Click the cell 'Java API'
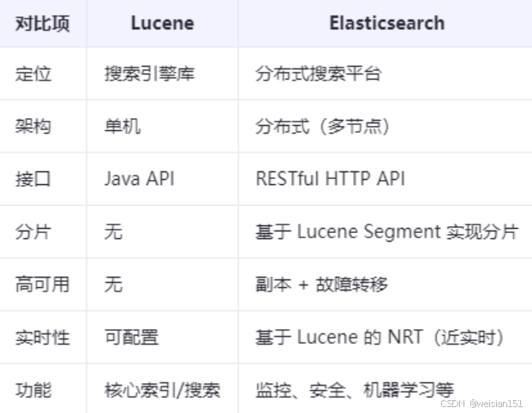 [140, 179]
